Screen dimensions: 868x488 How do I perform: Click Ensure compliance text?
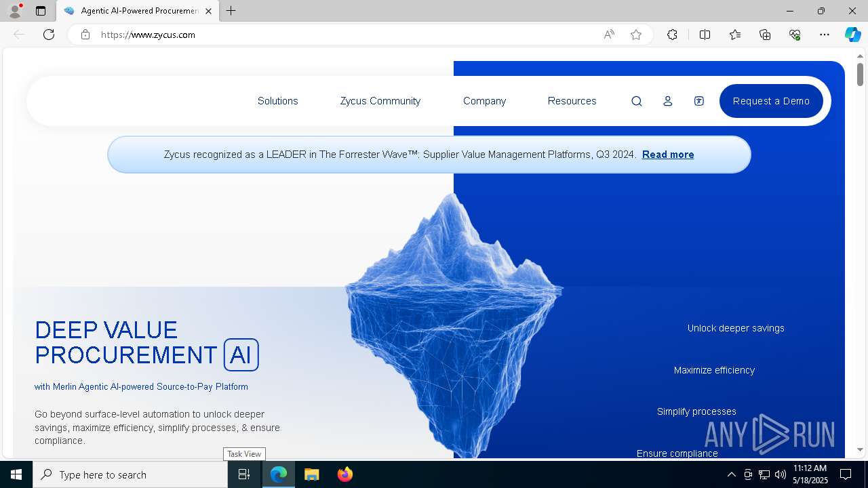point(677,453)
